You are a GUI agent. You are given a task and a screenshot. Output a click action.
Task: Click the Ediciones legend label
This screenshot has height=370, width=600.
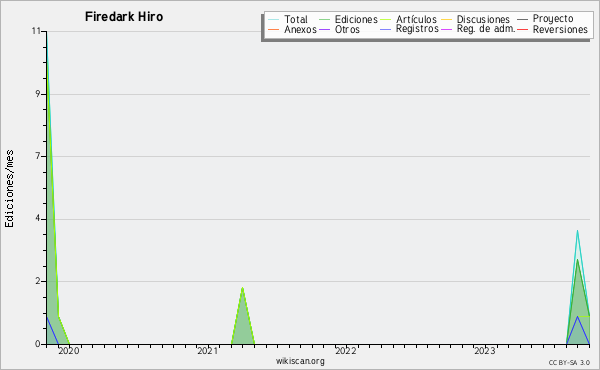356,19
